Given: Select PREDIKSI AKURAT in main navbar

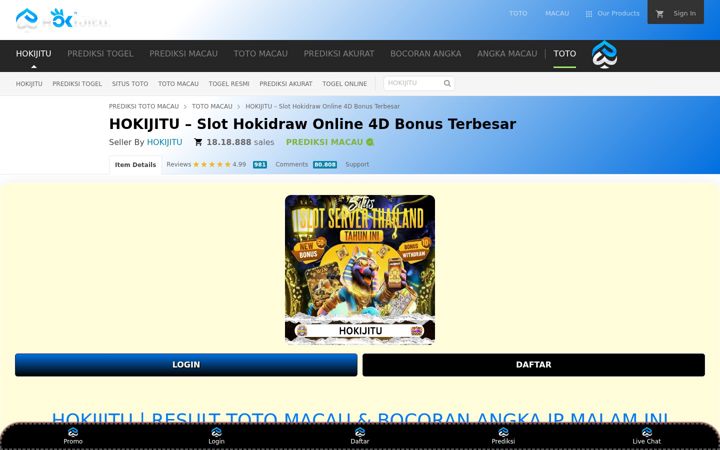Looking at the screenshot, I should click(x=339, y=54).
